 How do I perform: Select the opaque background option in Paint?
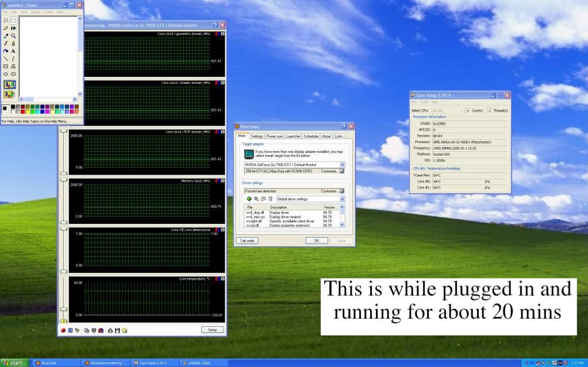pos(10,84)
